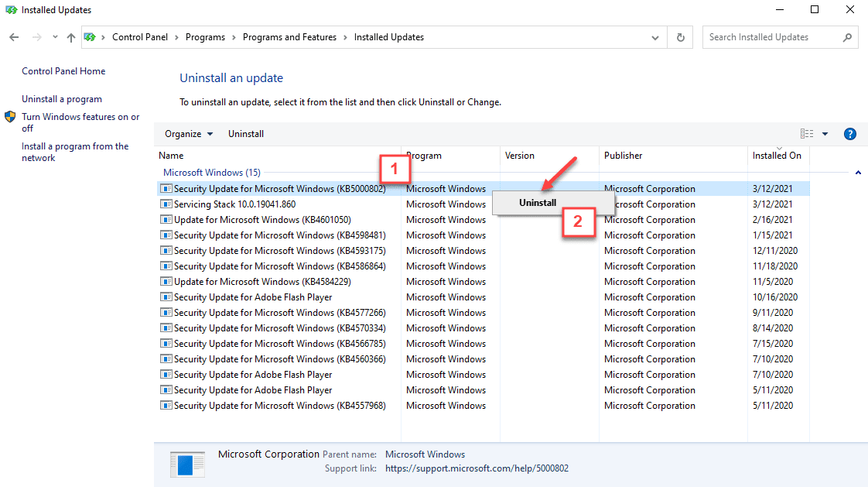Viewport: 868px width, 487px height.
Task: Open Install a program from the network
Action: coord(75,152)
